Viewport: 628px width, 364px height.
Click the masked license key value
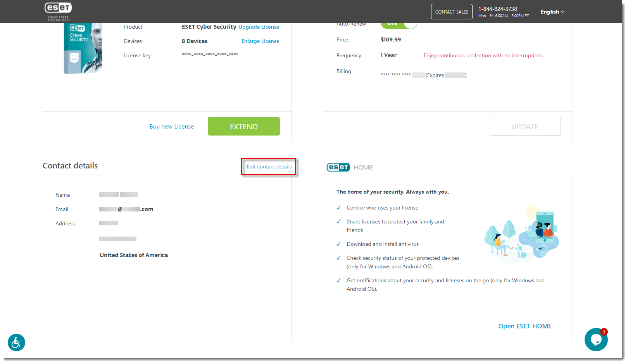pyautogui.click(x=210, y=54)
